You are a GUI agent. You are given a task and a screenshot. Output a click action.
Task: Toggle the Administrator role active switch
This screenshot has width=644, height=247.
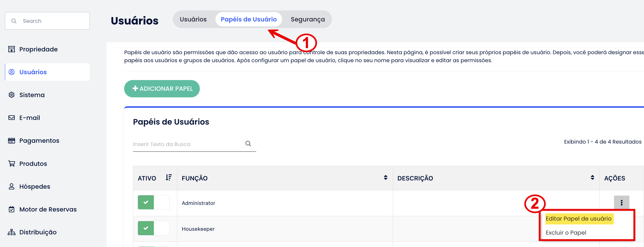(154, 202)
